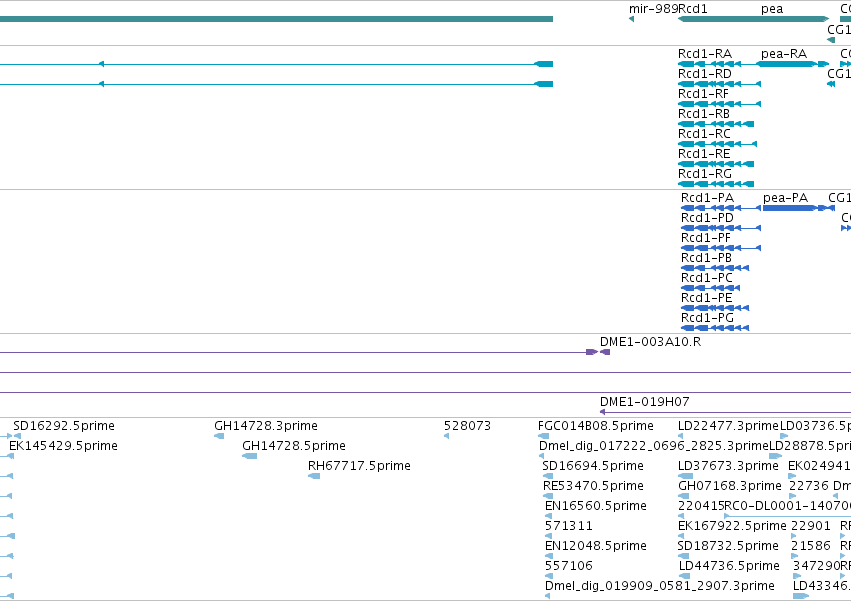The height and width of the screenshot is (601, 851).
Task: Click the Rcd1-RF transcript
Action: 719,104
